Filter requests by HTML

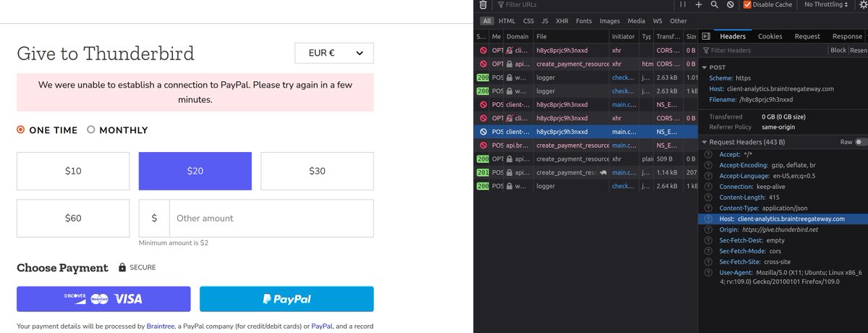pyautogui.click(x=507, y=21)
